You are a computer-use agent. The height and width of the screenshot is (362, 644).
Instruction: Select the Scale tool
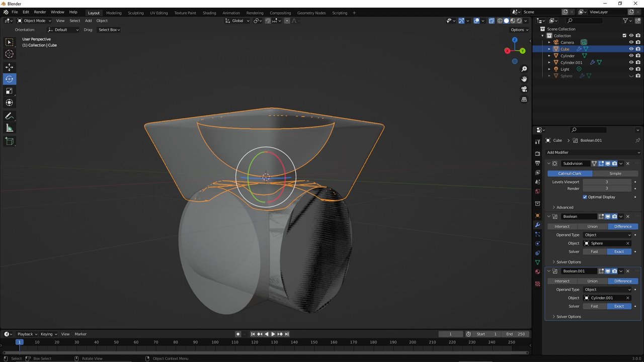(9, 91)
